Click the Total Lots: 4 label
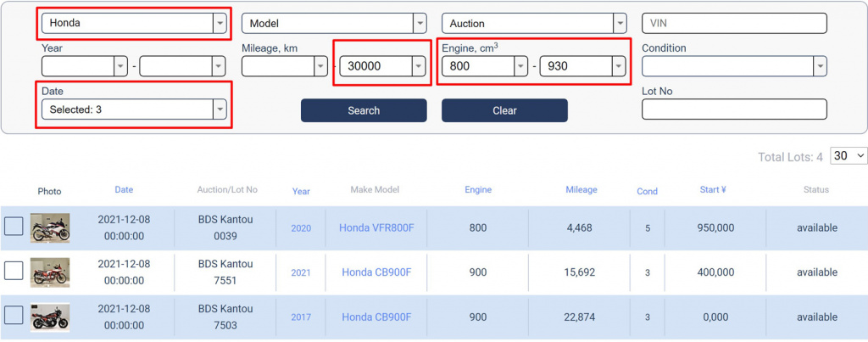The height and width of the screenshot is (342, 868). pyautogui.click(x=790, y=157)
